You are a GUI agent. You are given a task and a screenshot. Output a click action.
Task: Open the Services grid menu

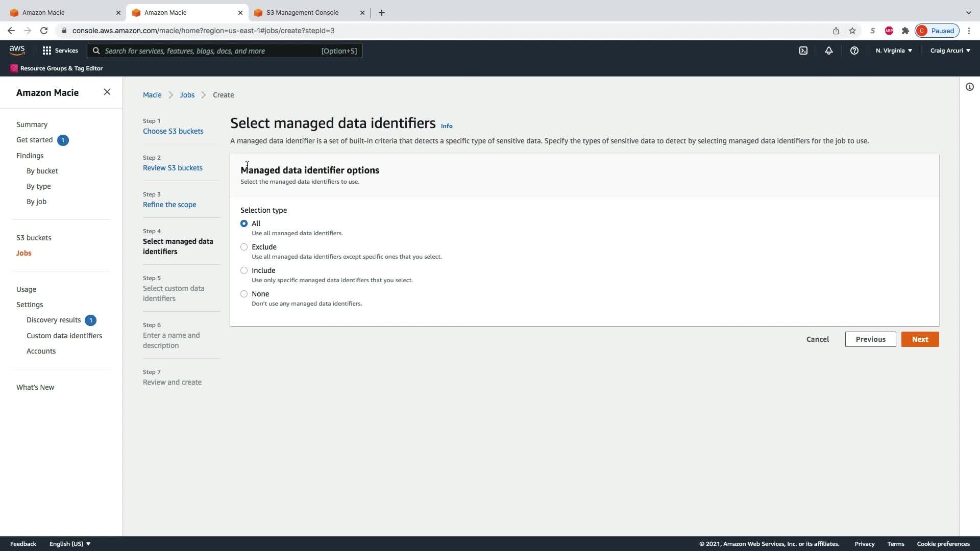pyautogui.click(x=60, y=51)
